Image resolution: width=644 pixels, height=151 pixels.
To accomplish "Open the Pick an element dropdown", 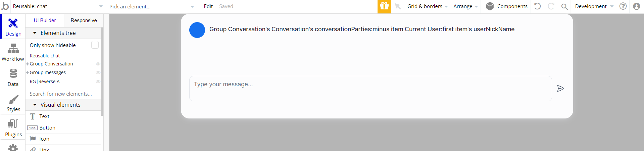I will point(152,6).
